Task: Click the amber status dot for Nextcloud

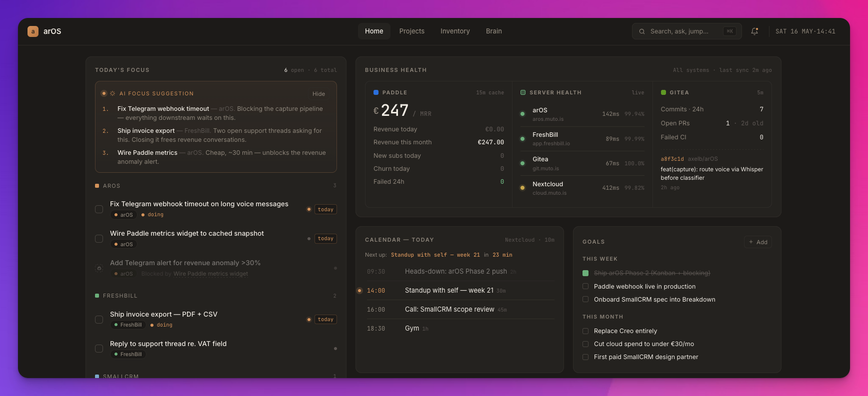Action: click(522, 188)
